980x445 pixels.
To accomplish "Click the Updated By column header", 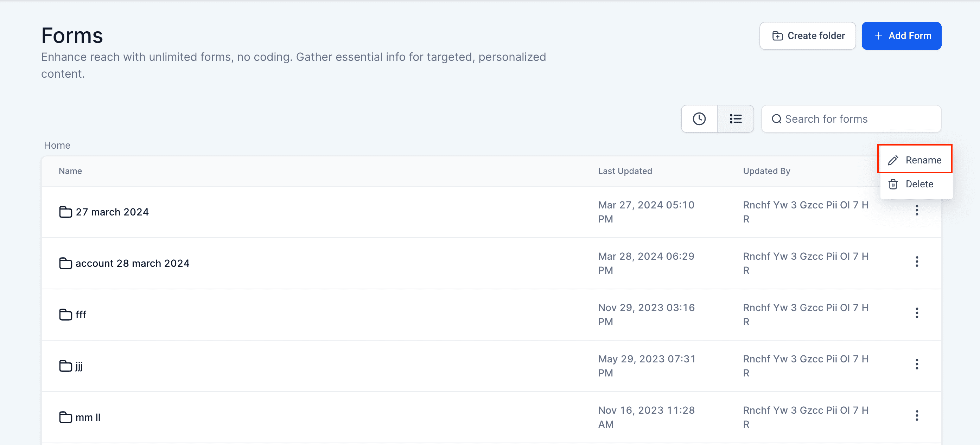I will tap(766, 171).
